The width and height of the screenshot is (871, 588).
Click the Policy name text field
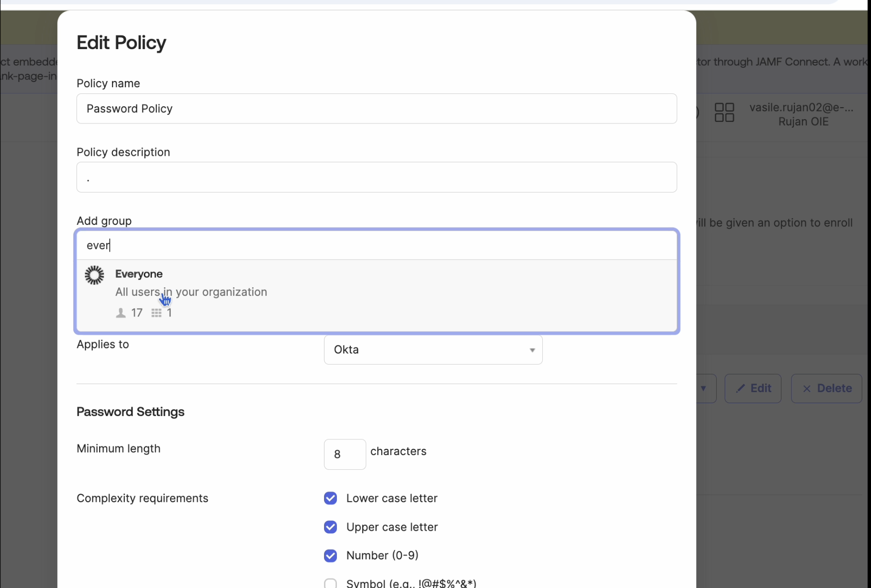pyautogui.click(x=376, y=109)
